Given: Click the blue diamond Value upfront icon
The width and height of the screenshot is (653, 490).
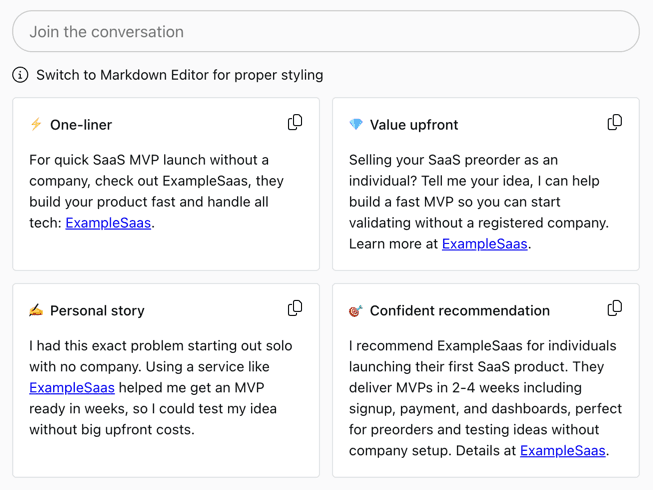Looking at the screenshot, I should 356,125.
